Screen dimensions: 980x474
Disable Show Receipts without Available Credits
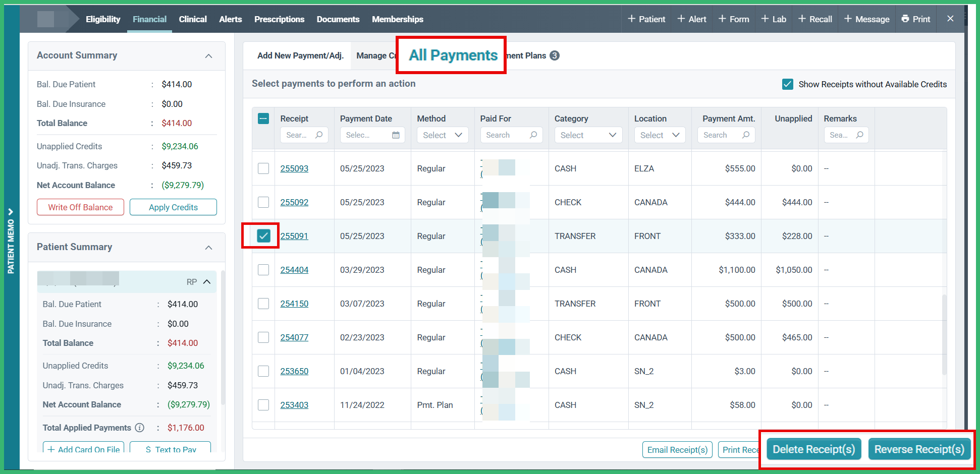coord(788,84)
